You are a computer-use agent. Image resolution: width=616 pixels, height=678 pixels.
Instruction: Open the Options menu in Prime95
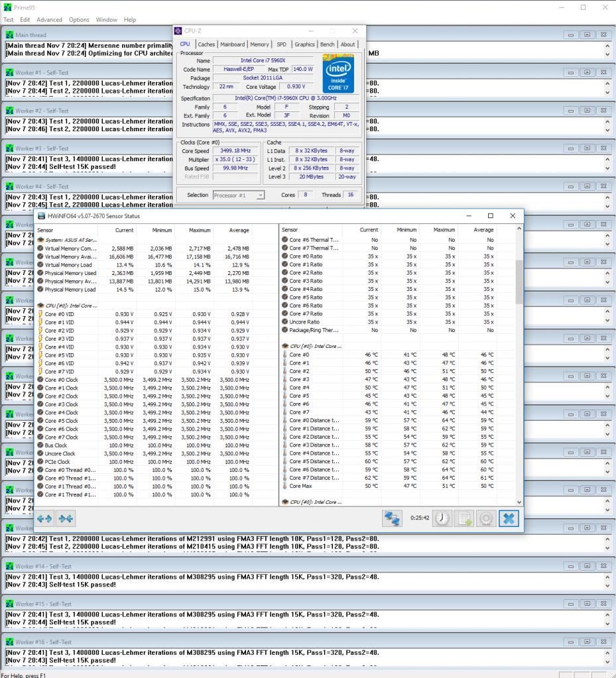(x=79, y=19)
